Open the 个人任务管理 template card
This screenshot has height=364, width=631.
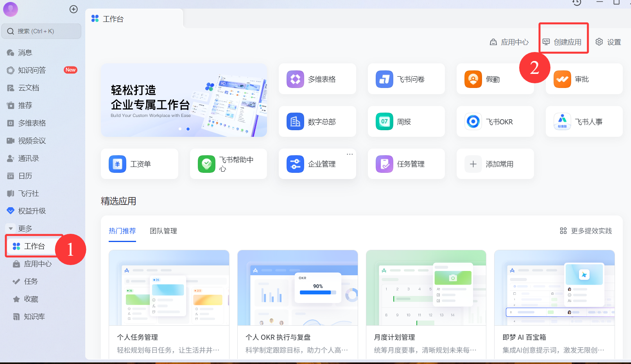[x=169, y=305]
